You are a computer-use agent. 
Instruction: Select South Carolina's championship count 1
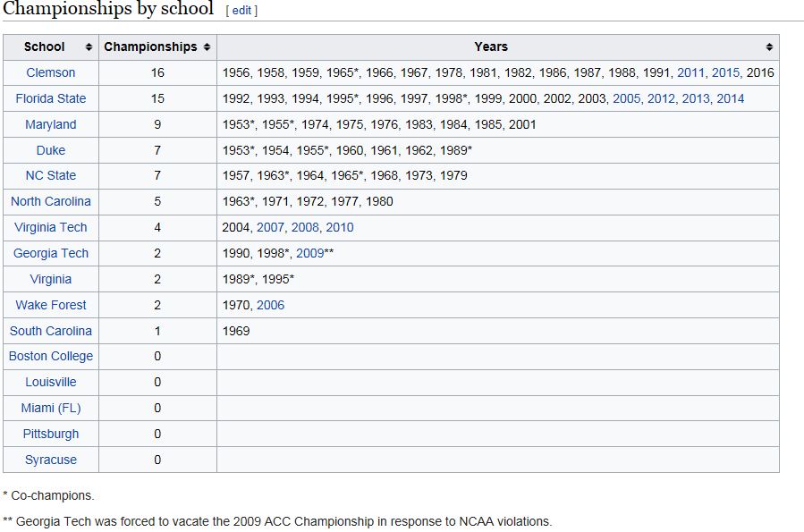[157, 331]
